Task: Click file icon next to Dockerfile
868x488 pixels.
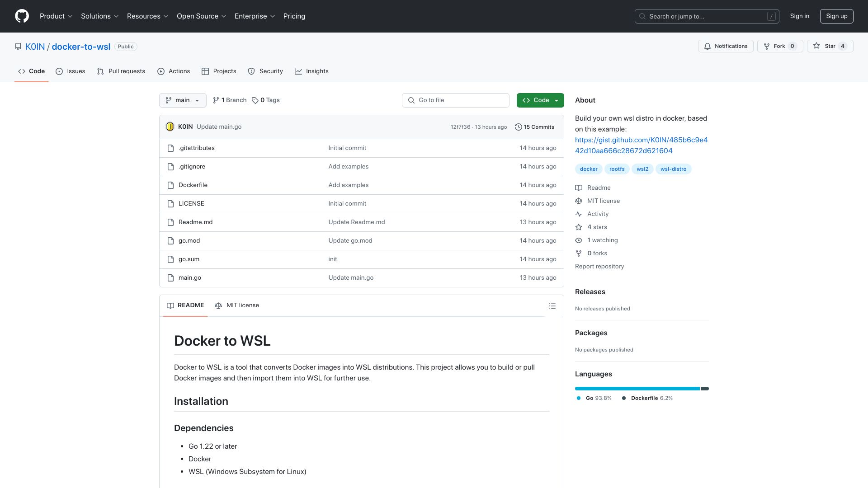Action: click(x=170, y=185)
